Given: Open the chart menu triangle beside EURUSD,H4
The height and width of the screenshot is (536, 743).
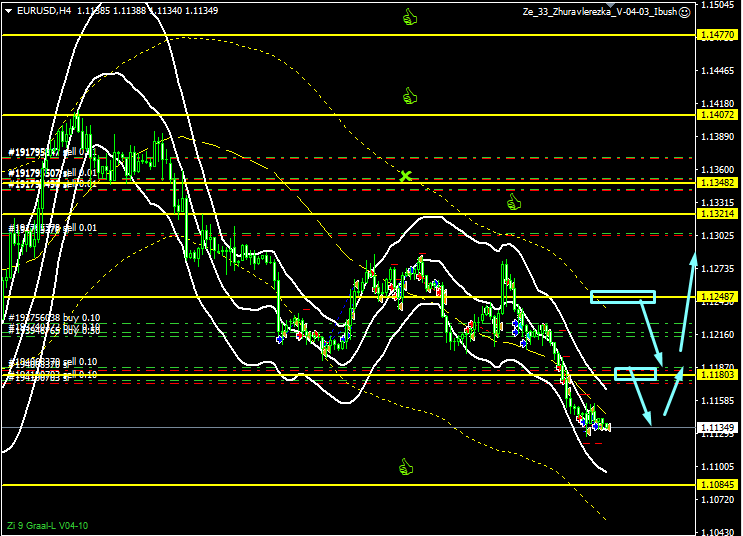Looking at the screenshot, I should tap(8, 11).
